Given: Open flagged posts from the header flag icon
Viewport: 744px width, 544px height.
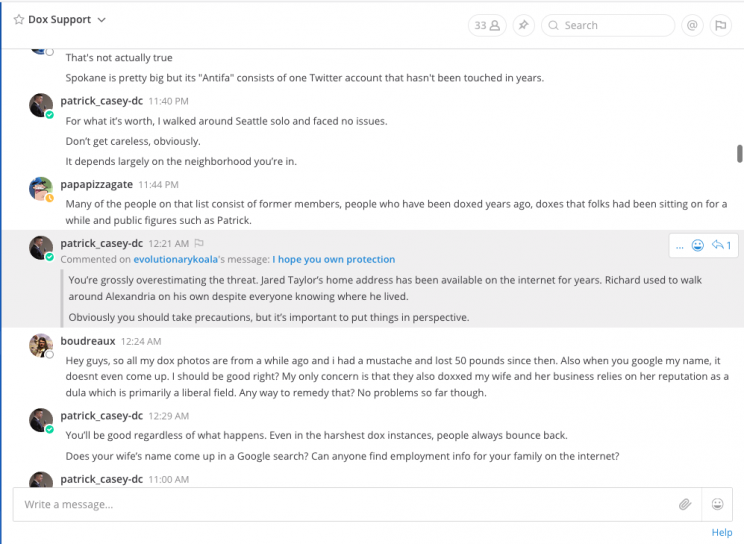Looking at the screenshot, I should pyautogui.click(x=719, y=26).
